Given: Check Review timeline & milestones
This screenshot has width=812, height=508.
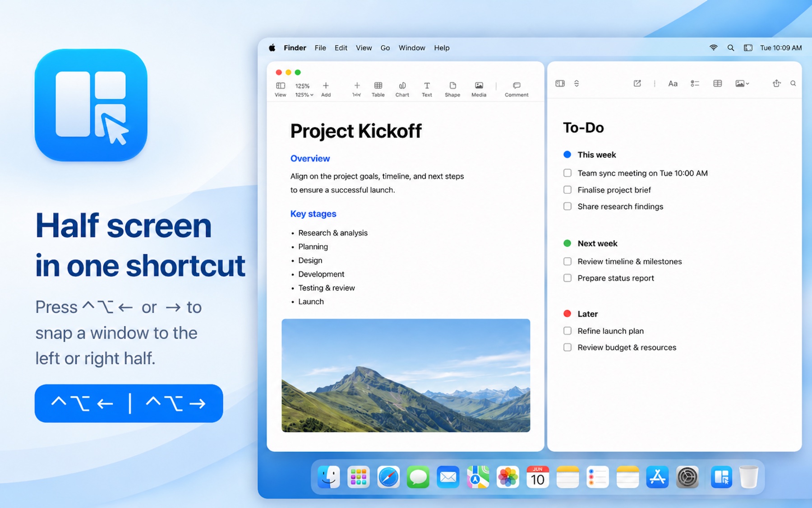Looking at the screenshot, I should pos(567,261).
